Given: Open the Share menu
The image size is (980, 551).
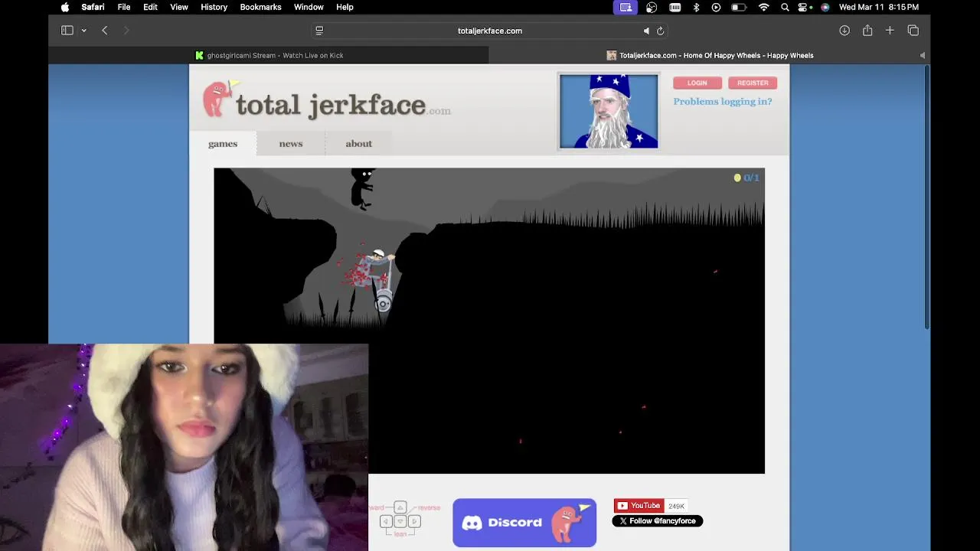Looking at the screenshot, I should point(867,31).
